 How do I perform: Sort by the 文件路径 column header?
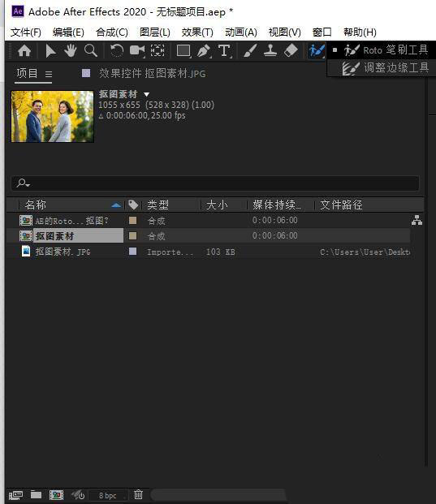click(341, 205)
